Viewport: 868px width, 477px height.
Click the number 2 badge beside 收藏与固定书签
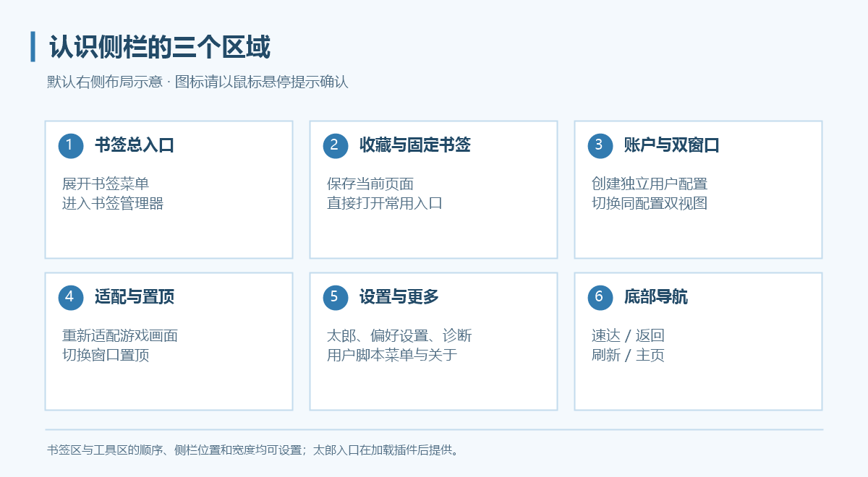[x=336, y=145]
